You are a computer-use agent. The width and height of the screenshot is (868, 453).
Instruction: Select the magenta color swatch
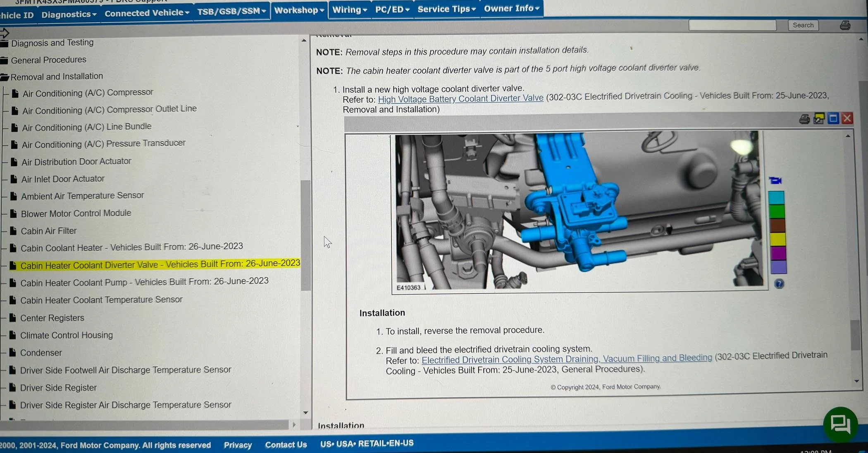point(778,253)
